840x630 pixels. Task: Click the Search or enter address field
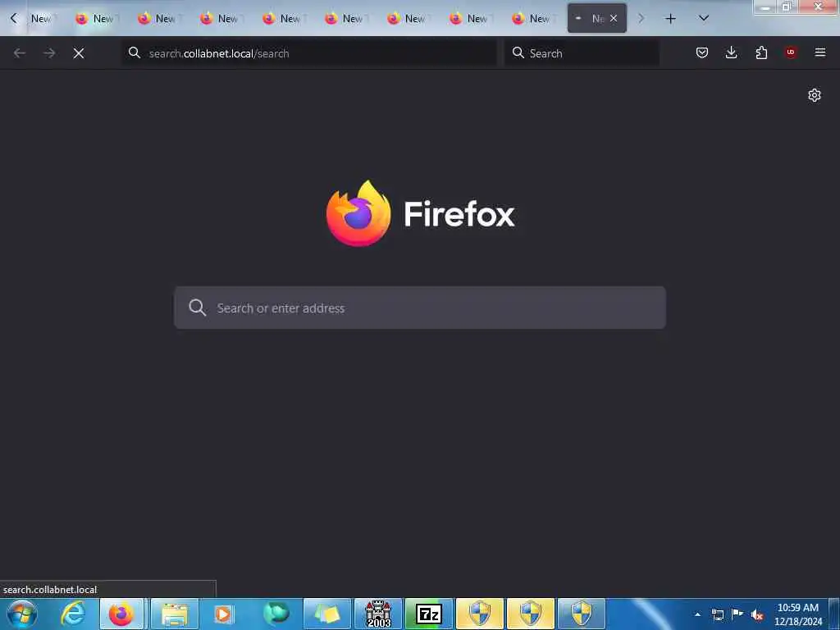click(420, 308)
